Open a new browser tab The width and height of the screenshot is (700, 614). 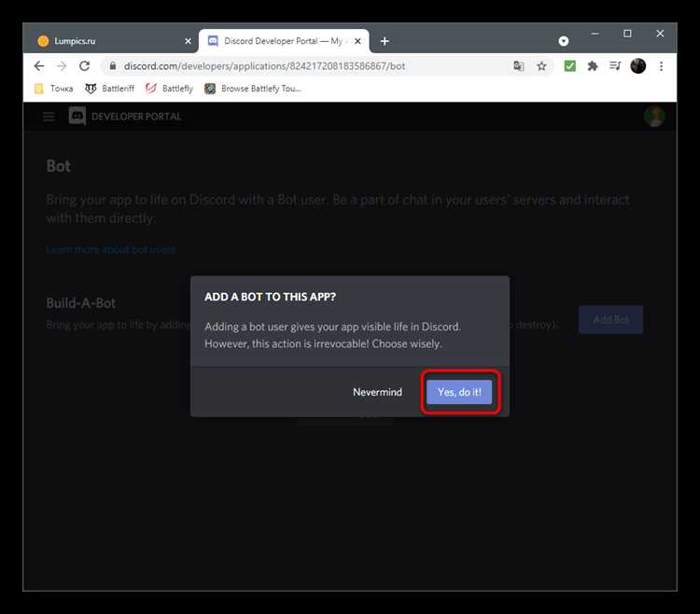coord(385,41)
